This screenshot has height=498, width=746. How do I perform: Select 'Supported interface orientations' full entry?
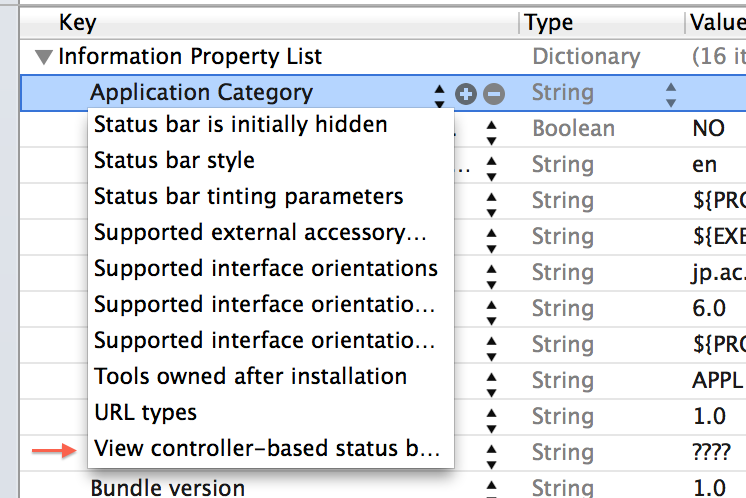(x=265, y=269)
